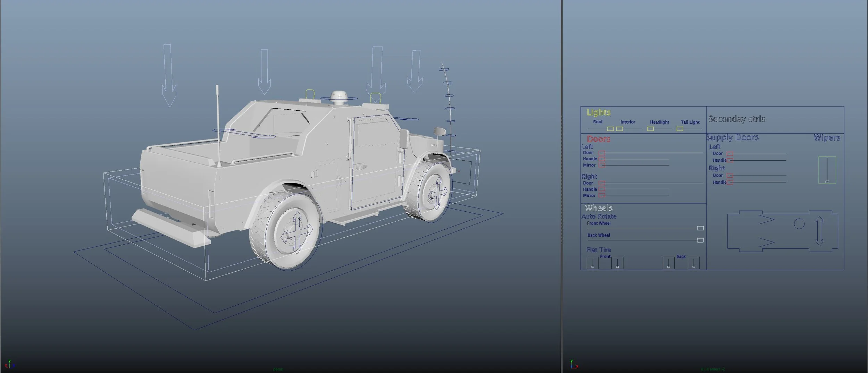
Task: Click the circle in the top-view car diagram
Action: click(799, 224)
